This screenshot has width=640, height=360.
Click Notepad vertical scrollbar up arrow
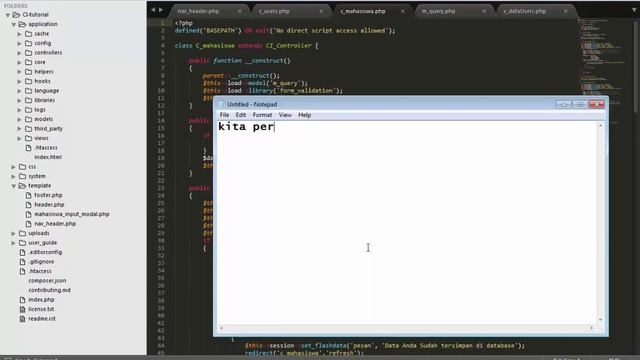click(x=600, y=126)
